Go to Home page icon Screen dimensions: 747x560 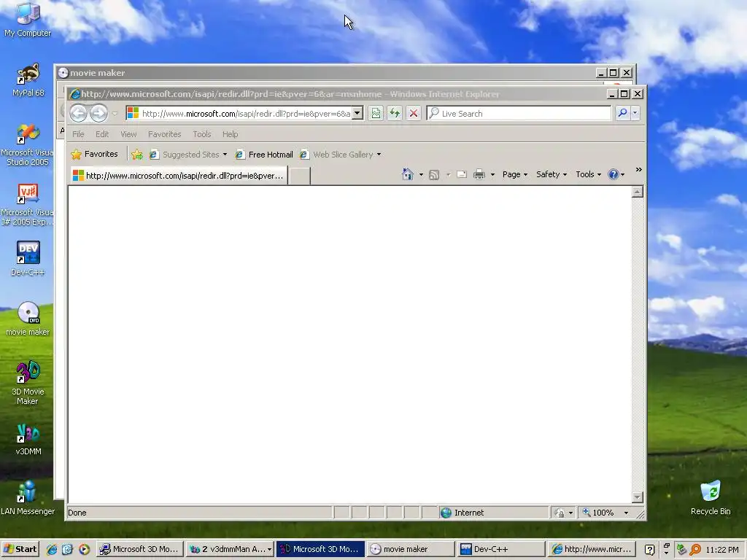(x=408, y=175)
